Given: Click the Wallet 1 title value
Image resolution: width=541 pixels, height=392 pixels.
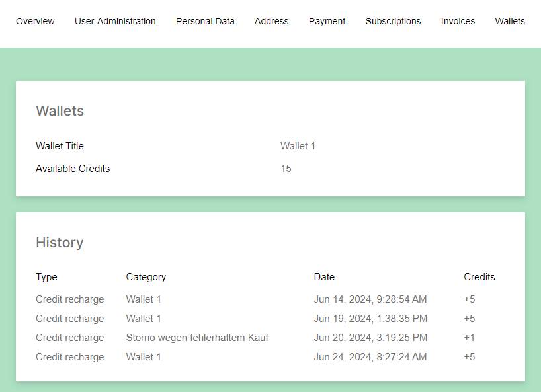Looking at the screenshot, I should coord(298,146).
